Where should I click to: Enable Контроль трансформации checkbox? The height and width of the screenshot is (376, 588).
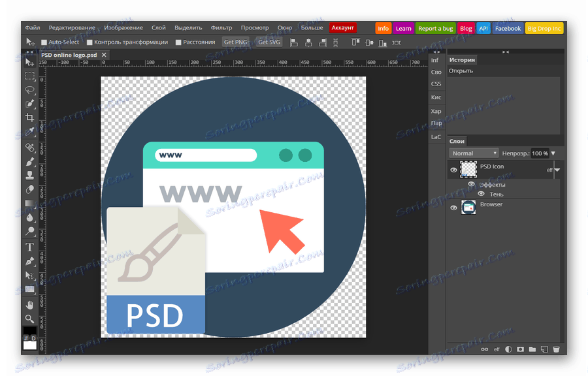(x=90, y=42)
